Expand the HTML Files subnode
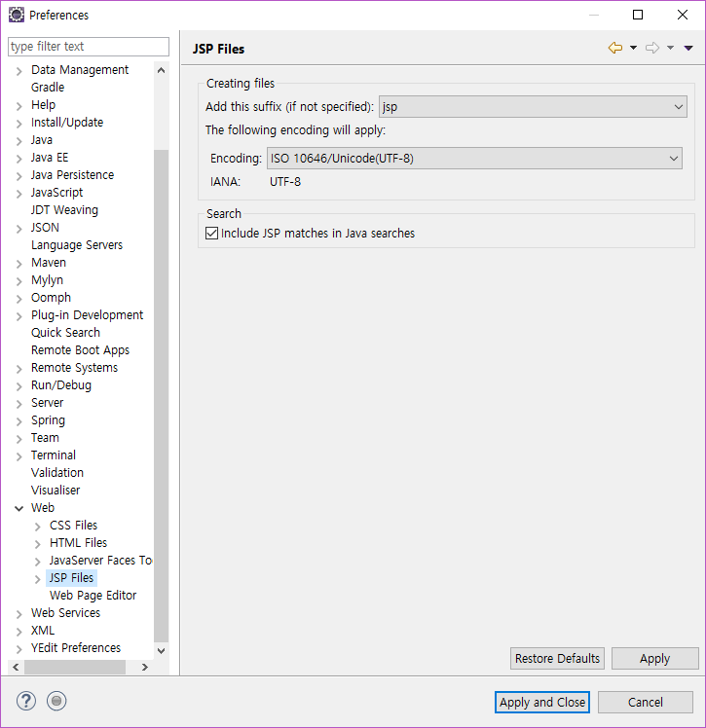 tap(38, 544)
